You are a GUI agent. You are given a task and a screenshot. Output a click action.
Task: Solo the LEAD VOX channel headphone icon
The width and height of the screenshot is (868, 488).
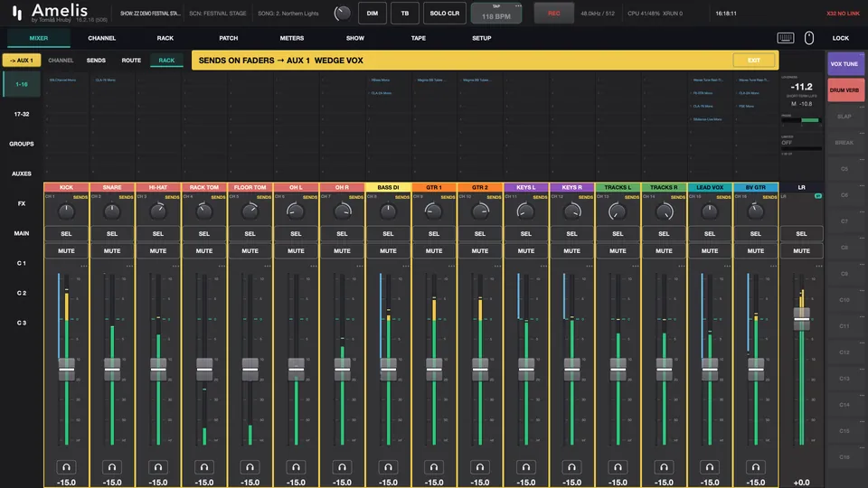pos(710,467)
